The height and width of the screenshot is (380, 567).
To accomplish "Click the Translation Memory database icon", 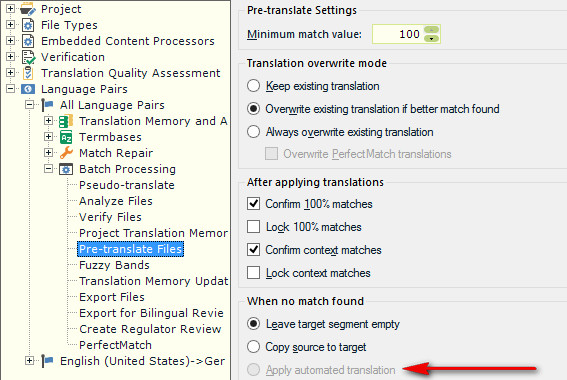I will tap(66, 121).
